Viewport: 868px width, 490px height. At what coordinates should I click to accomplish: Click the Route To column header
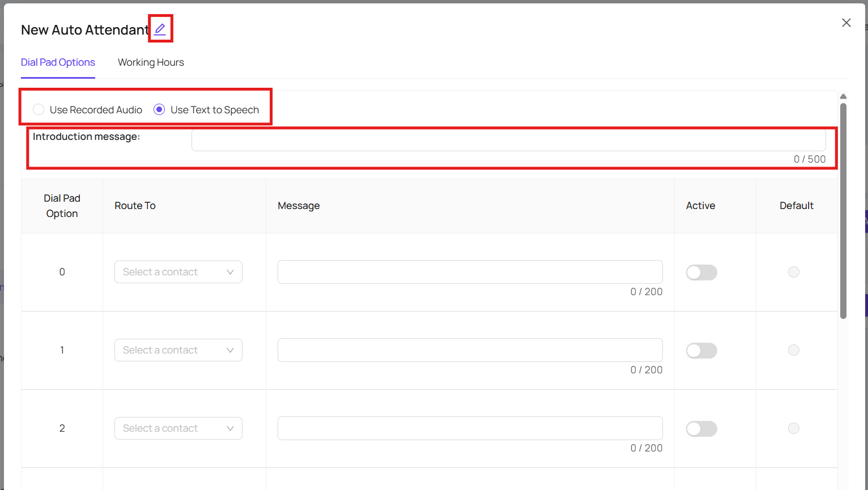(135, 206)
